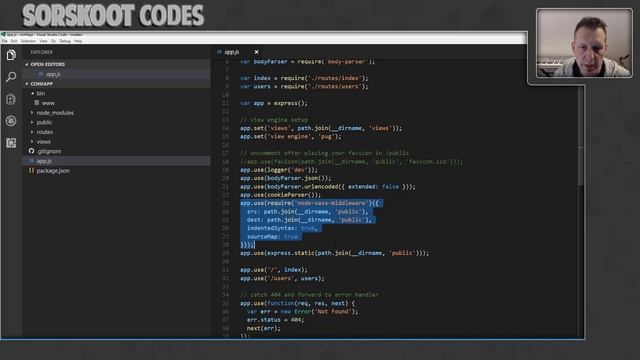Open the Explorer view in activity bar

click(x=11, y=55)
